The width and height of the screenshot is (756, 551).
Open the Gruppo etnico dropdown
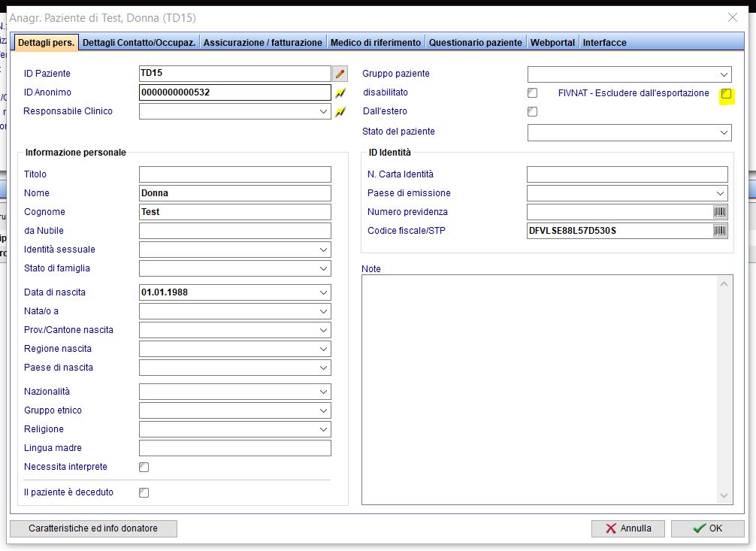coord(323,410)
